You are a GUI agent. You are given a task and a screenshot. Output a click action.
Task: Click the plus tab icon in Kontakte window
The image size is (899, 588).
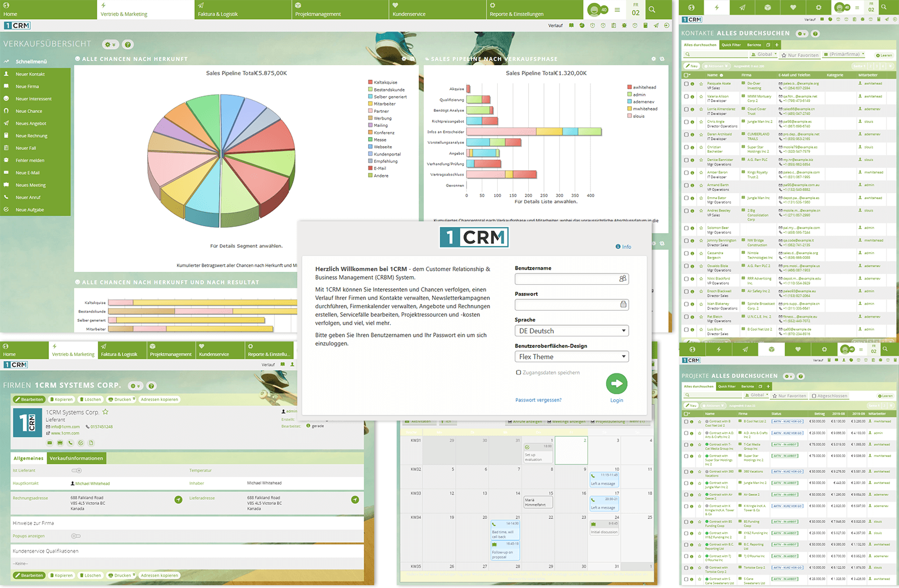(x=777, y=45)
